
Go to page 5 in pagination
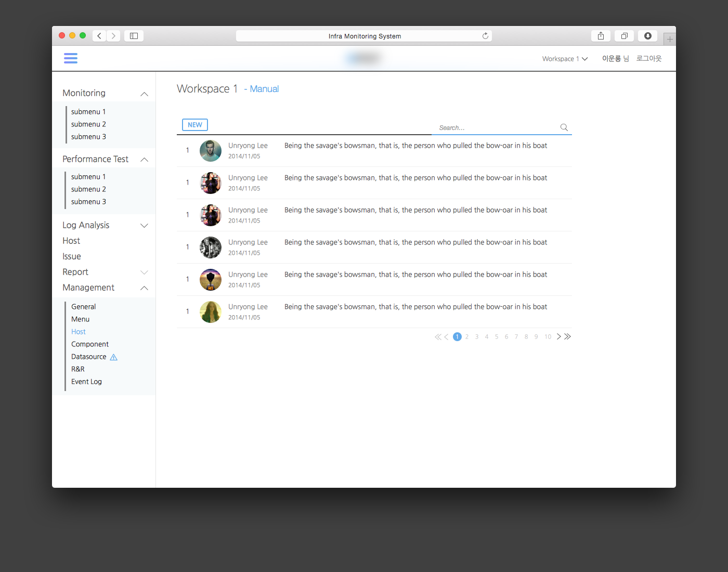pyautogui.click(x=497, y=337)
